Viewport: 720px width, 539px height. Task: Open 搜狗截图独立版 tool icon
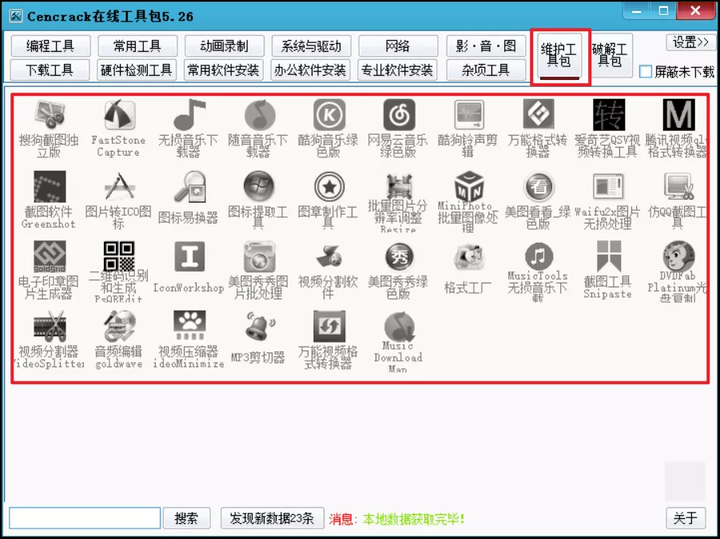coord(49,115)
